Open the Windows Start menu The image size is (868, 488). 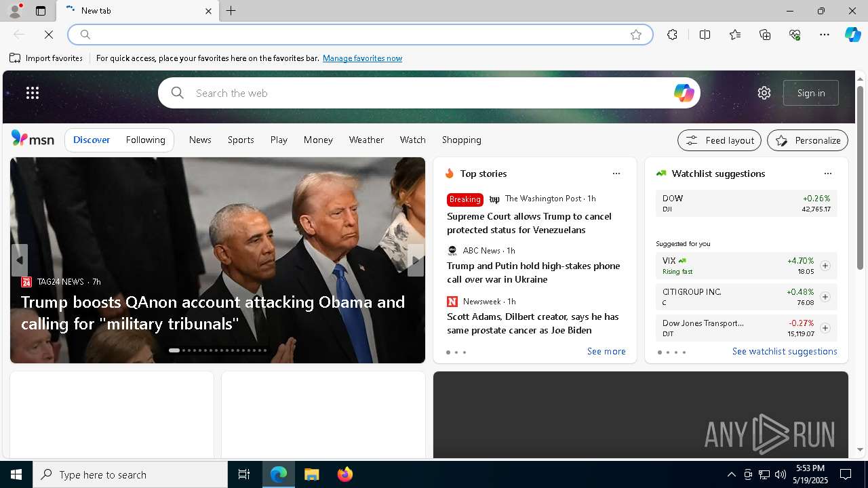tap(16, 474)
